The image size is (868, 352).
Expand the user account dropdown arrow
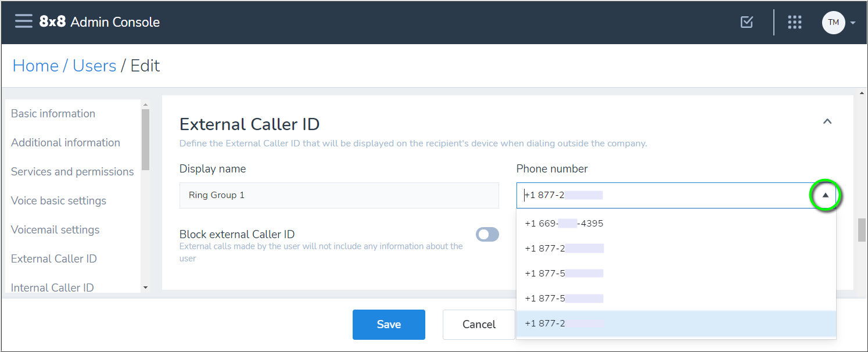pos(853,23)
